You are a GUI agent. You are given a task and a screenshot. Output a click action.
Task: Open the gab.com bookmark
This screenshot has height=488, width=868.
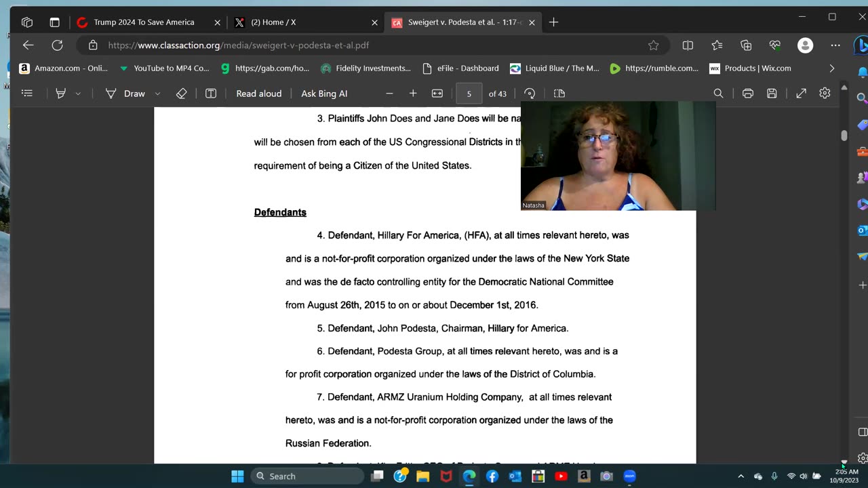[265, 68]
